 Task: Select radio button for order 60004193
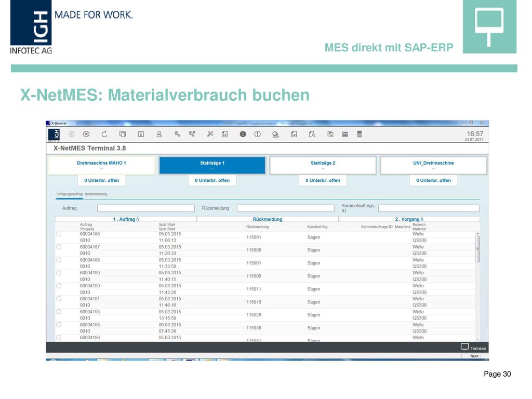pyautogui.click(x=59, y=312)
